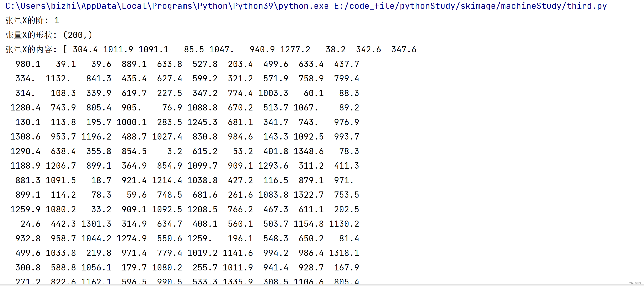Click the value 1322.7 in the output
This screenshot has height=286, width=644.
point(309,195)
